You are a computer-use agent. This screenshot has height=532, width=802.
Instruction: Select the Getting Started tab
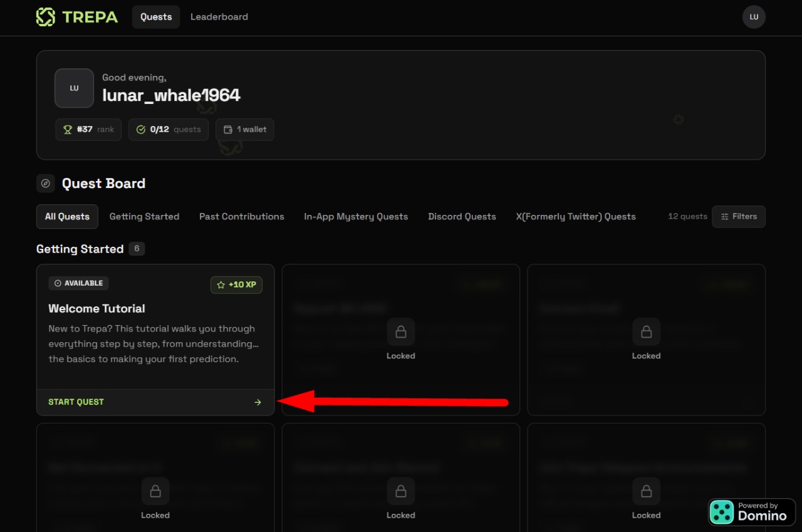tap(144, 216)
